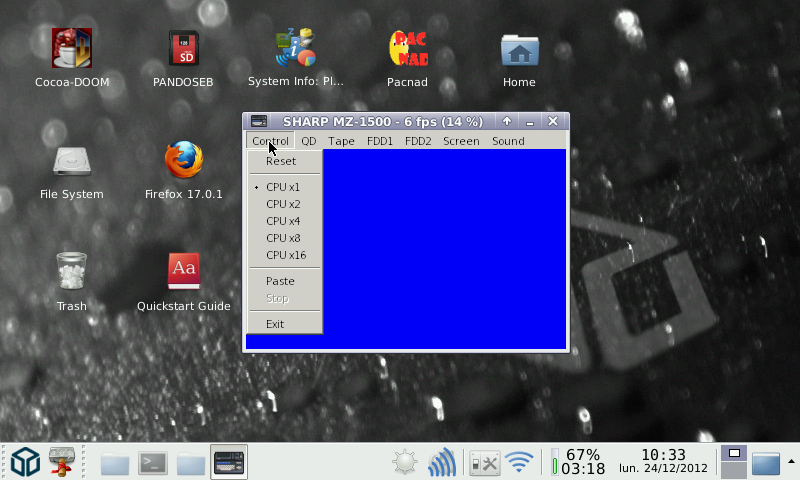Click the show desktop icon in taskbar
The height and width of the screenshot is (480, 800).
pos(765,463)
